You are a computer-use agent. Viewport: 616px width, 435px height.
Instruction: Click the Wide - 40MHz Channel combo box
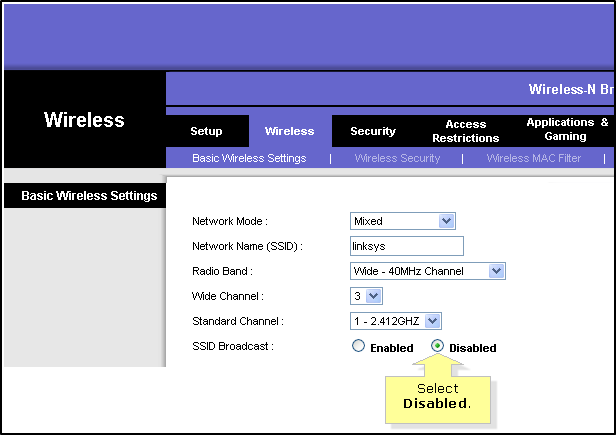(x=428, y=271)
